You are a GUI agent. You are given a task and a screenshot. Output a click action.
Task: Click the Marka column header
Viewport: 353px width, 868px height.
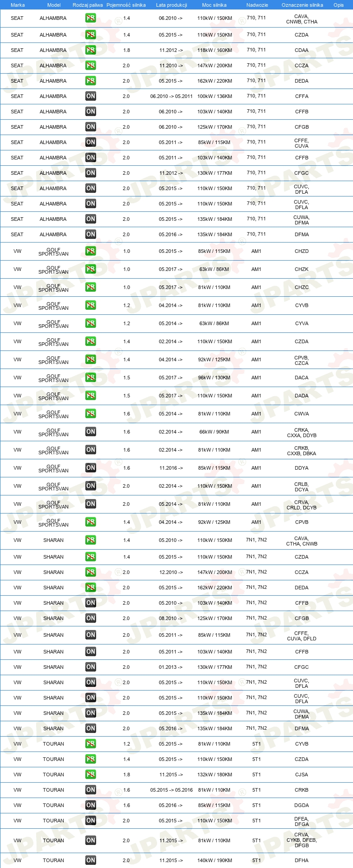(x=18, y=5)
